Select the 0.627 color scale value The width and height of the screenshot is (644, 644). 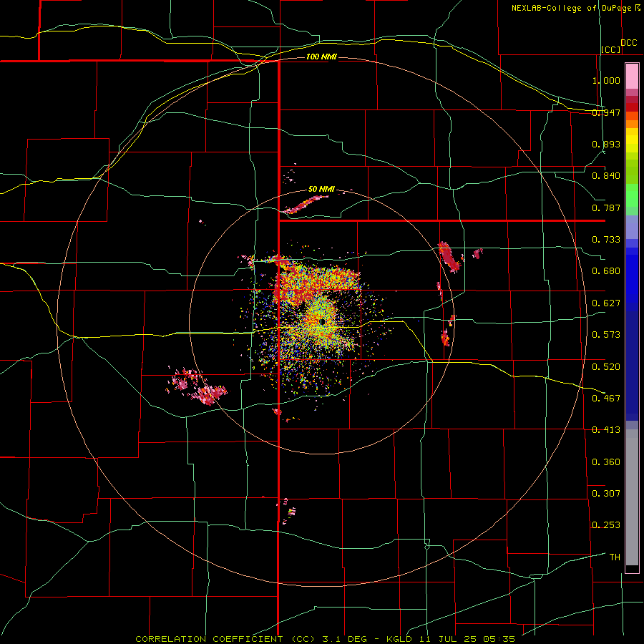point(606,303)
